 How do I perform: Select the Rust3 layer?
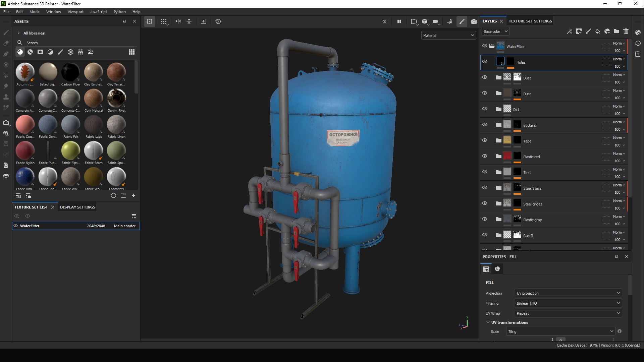554,236
